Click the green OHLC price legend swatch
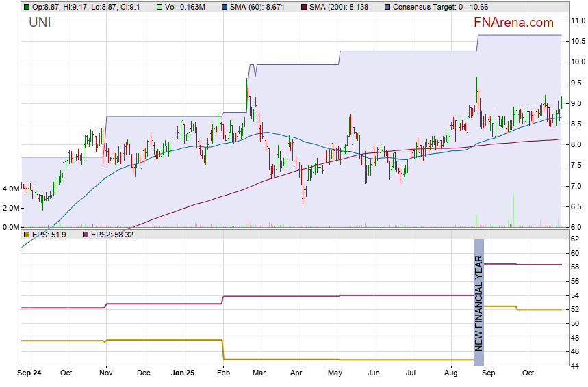This screenshot has height=387, width=588. point(27,7)
